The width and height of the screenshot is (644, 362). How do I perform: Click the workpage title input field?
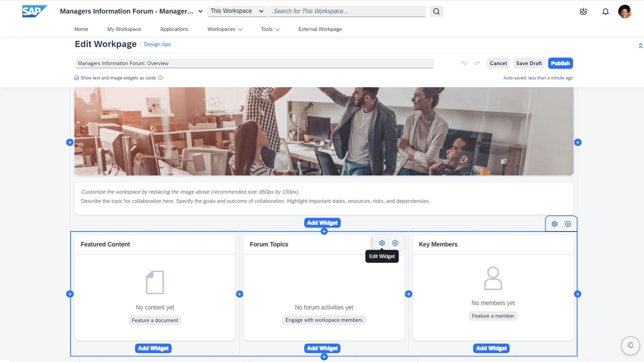coord(254,63)
